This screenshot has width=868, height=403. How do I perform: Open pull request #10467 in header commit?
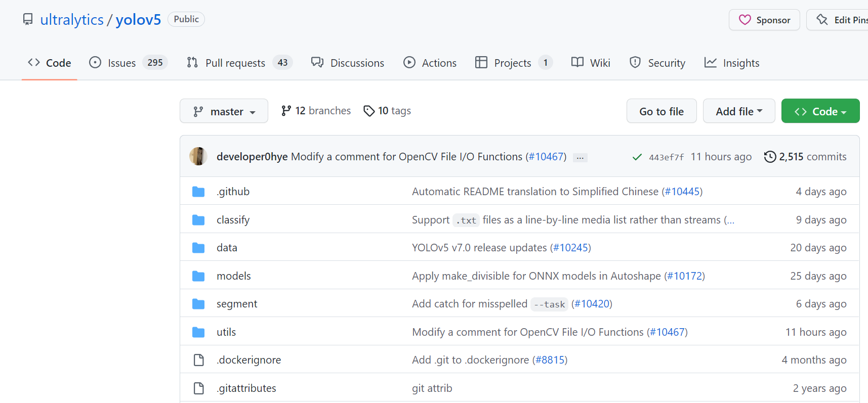546,157
